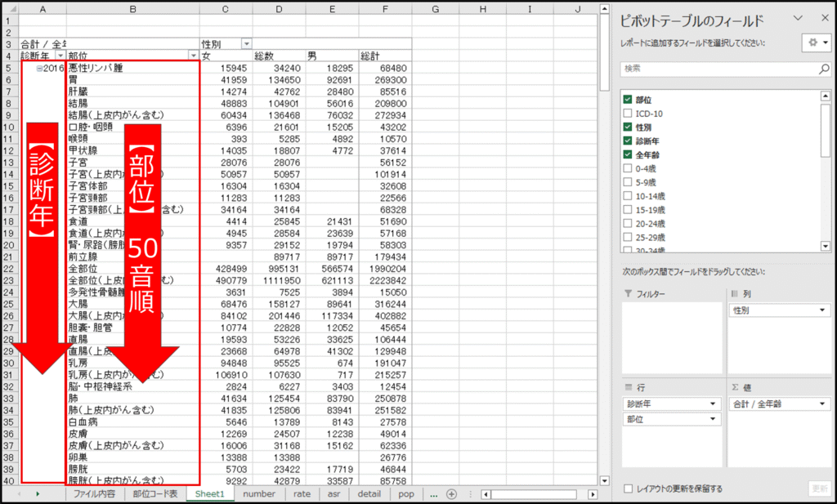Click the search magnifier icon
This screenshot has width=837, height=504.
(824, 70)
